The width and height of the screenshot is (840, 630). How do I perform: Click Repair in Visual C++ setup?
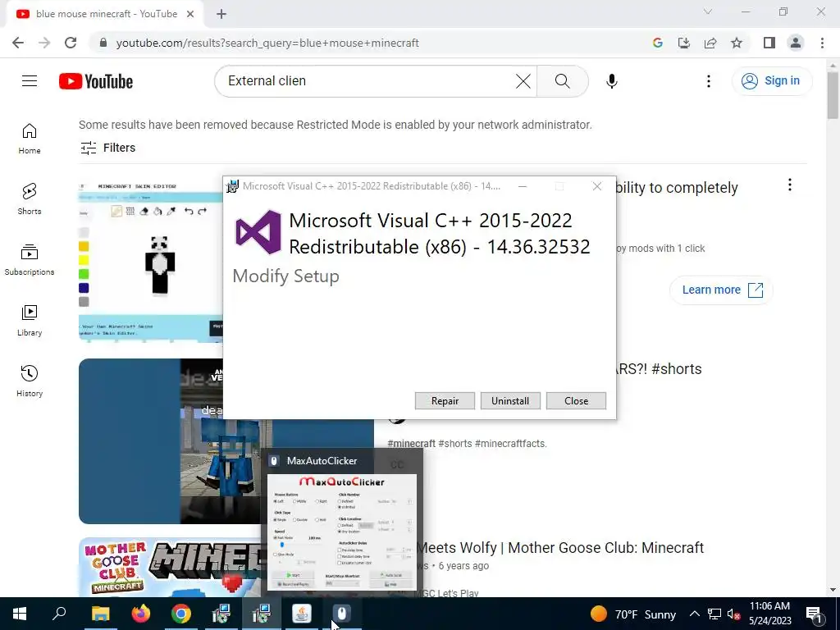click(445, 400)
